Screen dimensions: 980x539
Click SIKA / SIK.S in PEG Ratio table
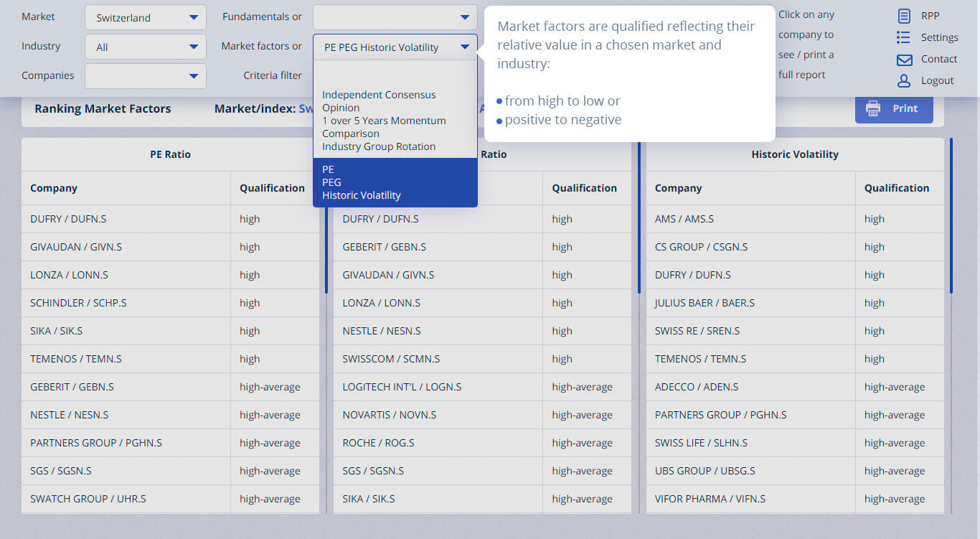(x=483, y=499)
